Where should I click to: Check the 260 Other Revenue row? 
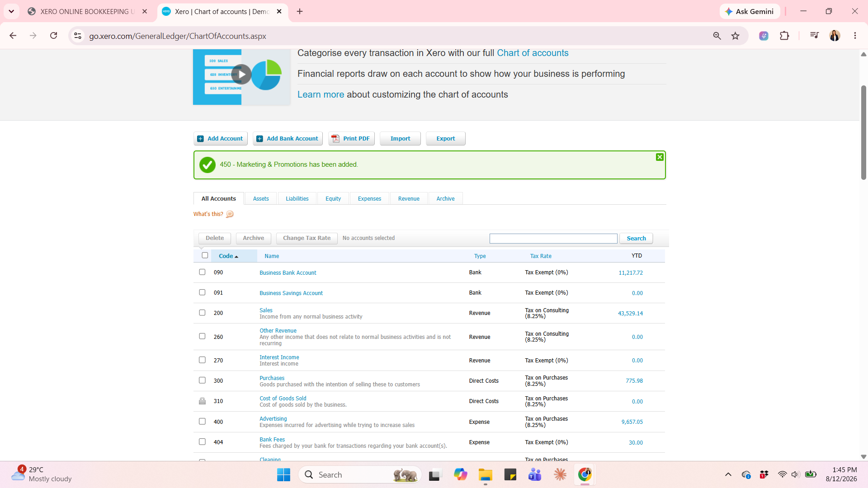point(202,336)
